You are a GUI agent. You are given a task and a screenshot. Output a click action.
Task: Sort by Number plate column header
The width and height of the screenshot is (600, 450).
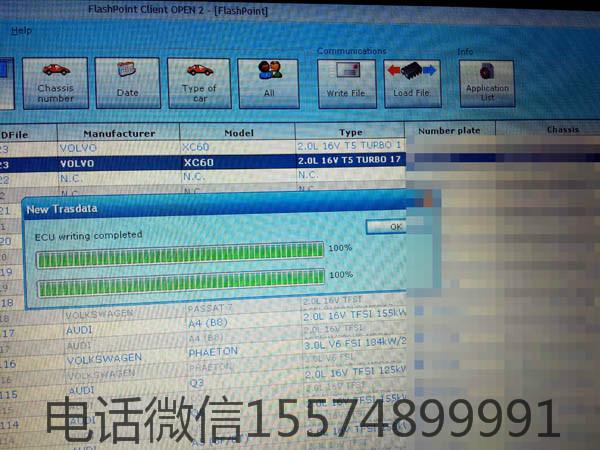450,130
